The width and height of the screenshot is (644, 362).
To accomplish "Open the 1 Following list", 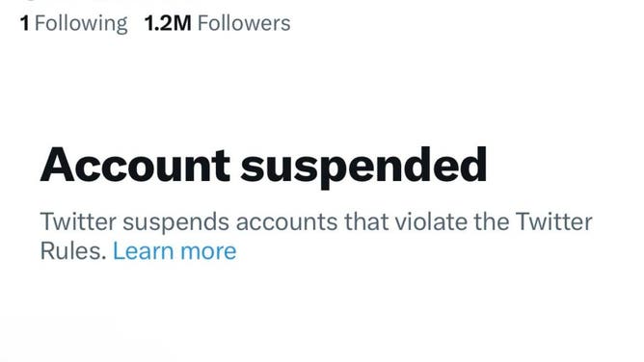I will click(74, 23).
